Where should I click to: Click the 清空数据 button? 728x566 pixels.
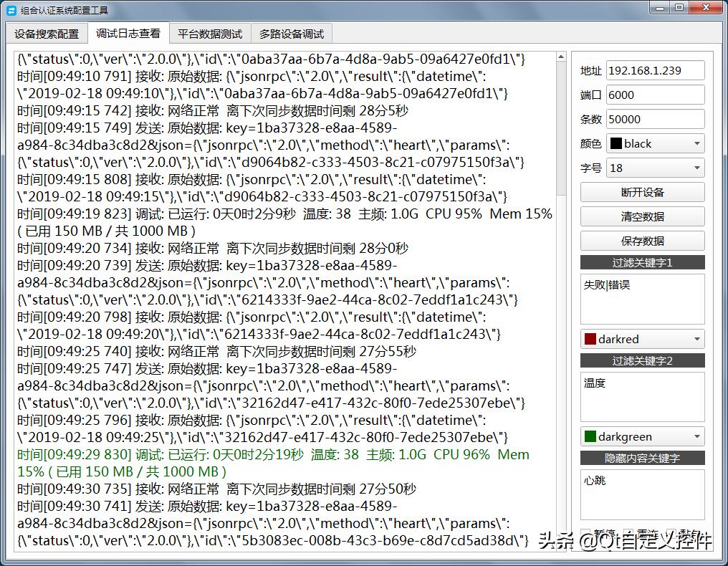click(x=642, y=216)
